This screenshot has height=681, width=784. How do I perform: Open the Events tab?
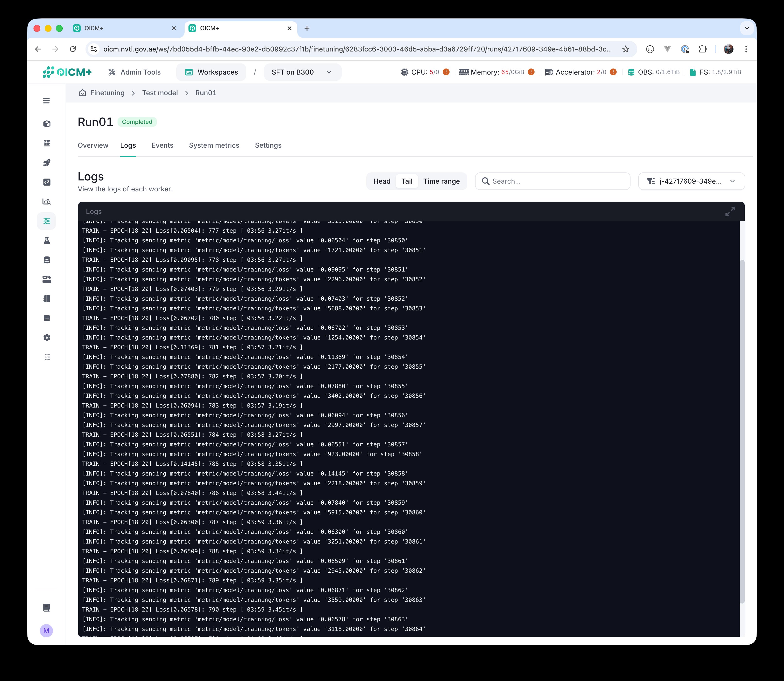pos(162,145)
